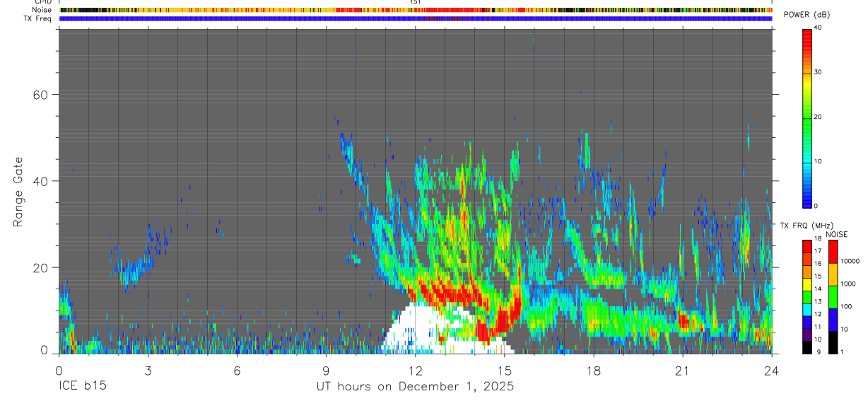Click the green swatch in noise legend
This screenshot has height=401, width=868.
pyautogui.click(x=833, y=297)
